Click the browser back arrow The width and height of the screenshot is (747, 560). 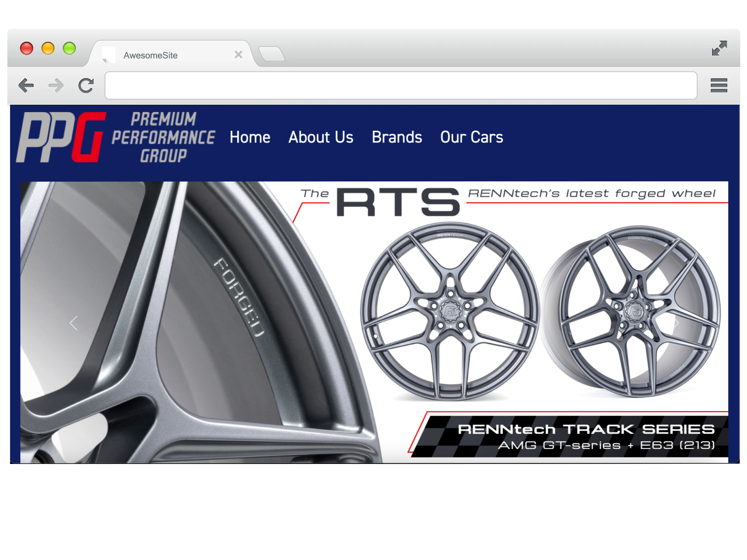[26, 85]
